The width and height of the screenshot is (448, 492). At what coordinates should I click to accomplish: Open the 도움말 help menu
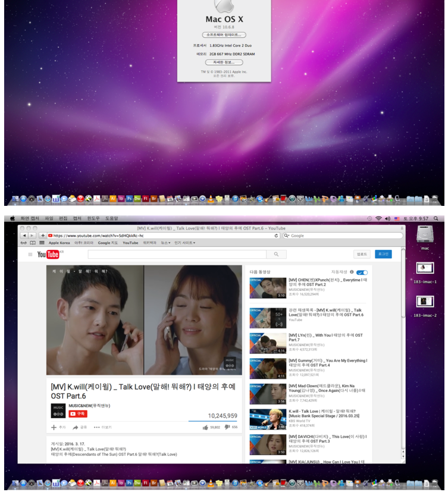112,218
